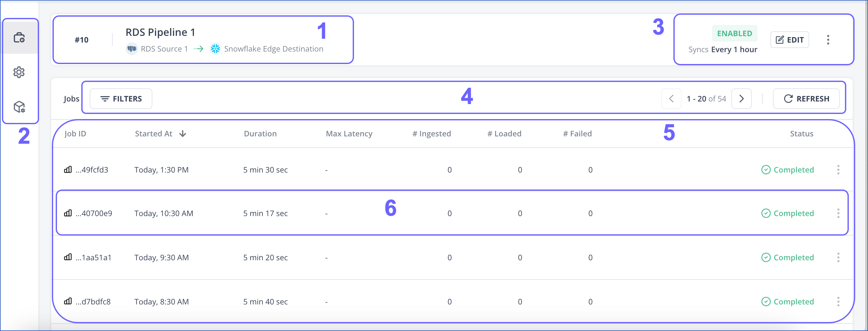Go to previous page of jobs
The width and height of the screenshot is (868, 331).
point(671,99)
